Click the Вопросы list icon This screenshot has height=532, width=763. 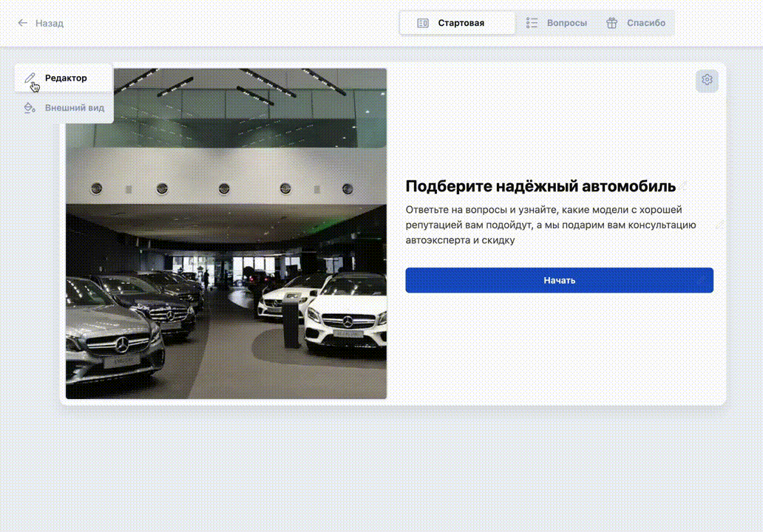(x=532, y=23)
